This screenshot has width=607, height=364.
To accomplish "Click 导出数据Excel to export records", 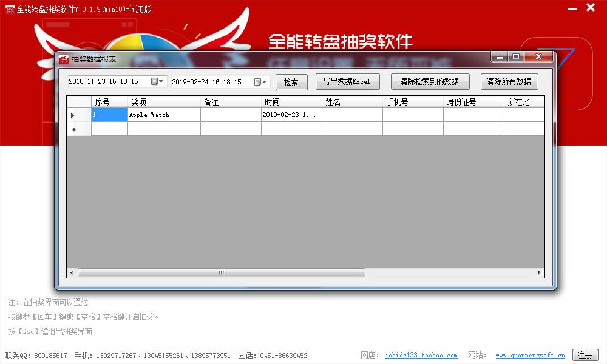I will pyautogui.click(x=347, y=81).
